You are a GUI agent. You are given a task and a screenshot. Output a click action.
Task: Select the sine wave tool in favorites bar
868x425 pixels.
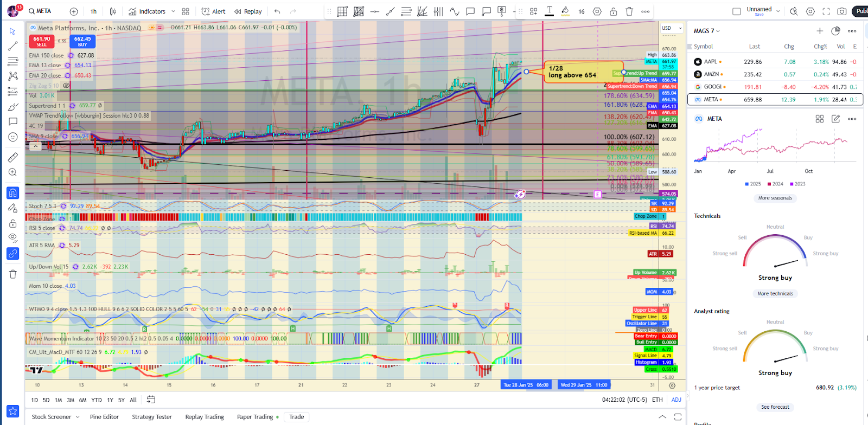[x=455, y=11]
